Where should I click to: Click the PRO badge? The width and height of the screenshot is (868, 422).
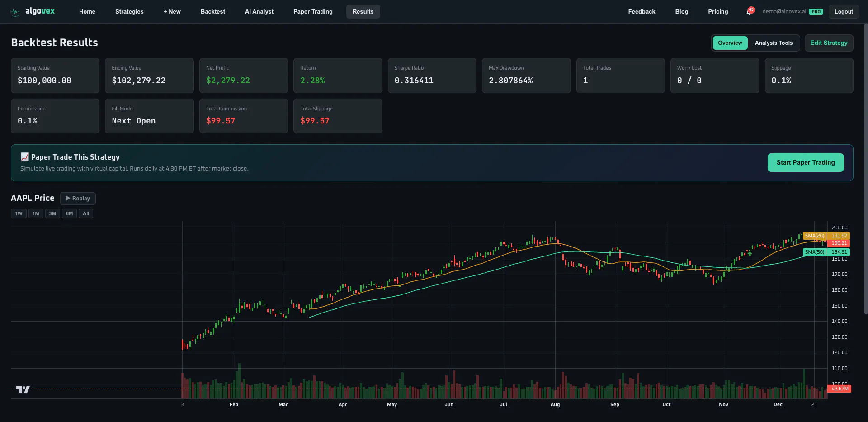pos(816,12)
